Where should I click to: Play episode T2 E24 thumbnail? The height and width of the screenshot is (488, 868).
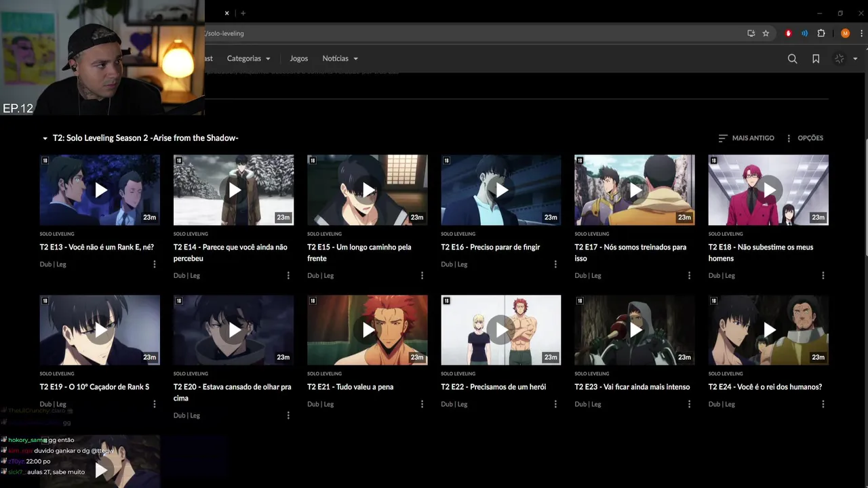point(768,330)
